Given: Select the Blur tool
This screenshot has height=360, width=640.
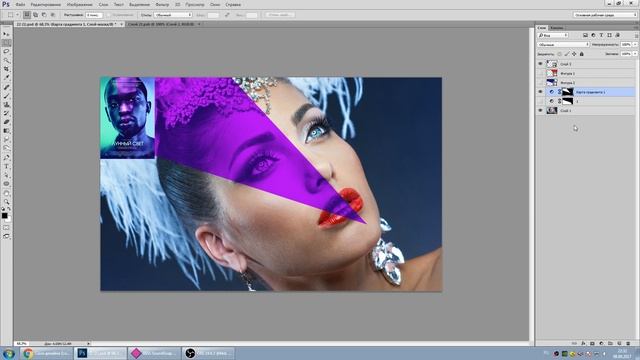Looking at the screenshot, I should pos(6,140).
